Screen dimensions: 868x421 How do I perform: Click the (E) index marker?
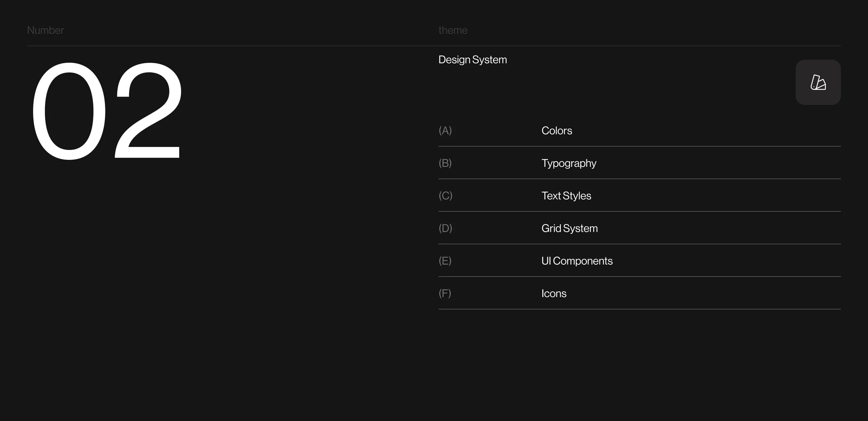(x=445, y=261)
